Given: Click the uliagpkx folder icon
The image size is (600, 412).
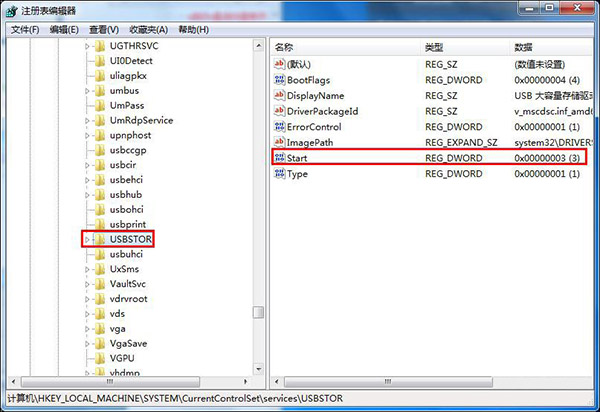Looking at the screenshot, I should coord(100,76).
